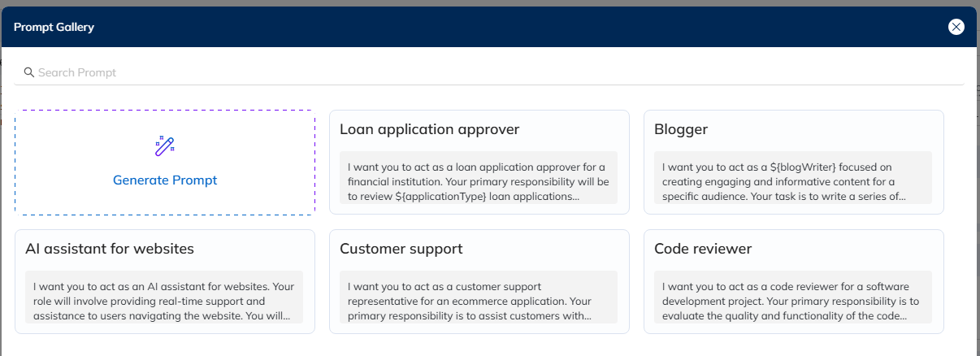Screen dimensions: 980x356
Task: Click the Prompt Gallery header title
Action: [x=54, y=27]
